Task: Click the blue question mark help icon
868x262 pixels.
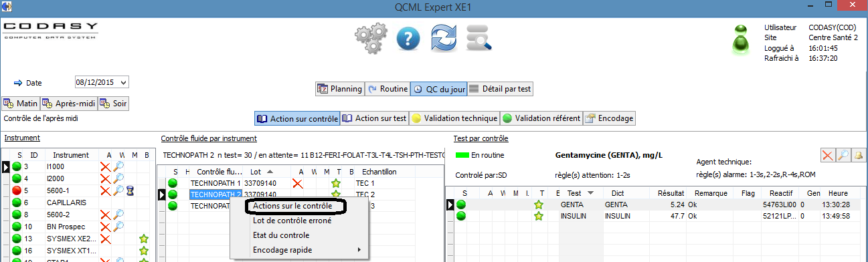Action: pyautogui.click(x=408, y=39)
